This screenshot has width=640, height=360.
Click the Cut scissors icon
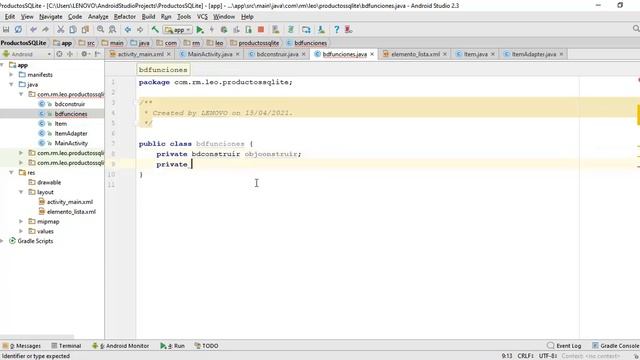pyautogui.click(x=60, y=29)
